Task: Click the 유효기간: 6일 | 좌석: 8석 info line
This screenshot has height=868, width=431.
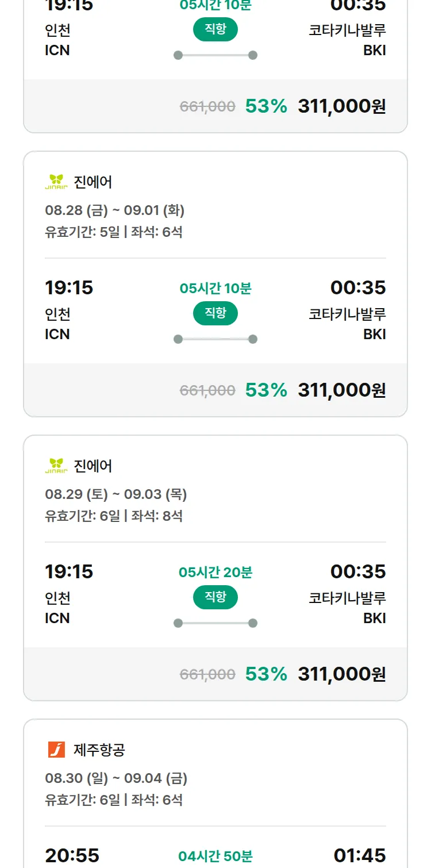Action: 114,516
